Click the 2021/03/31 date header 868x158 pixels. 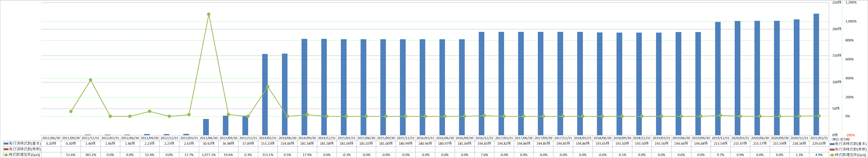click(819, 138)
